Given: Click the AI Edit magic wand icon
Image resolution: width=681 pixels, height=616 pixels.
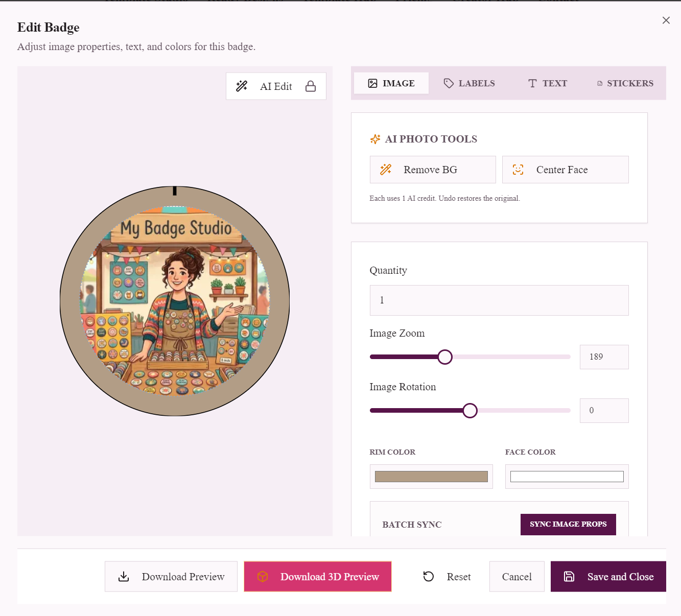Looking at the screenshot, I should point(242,86).
